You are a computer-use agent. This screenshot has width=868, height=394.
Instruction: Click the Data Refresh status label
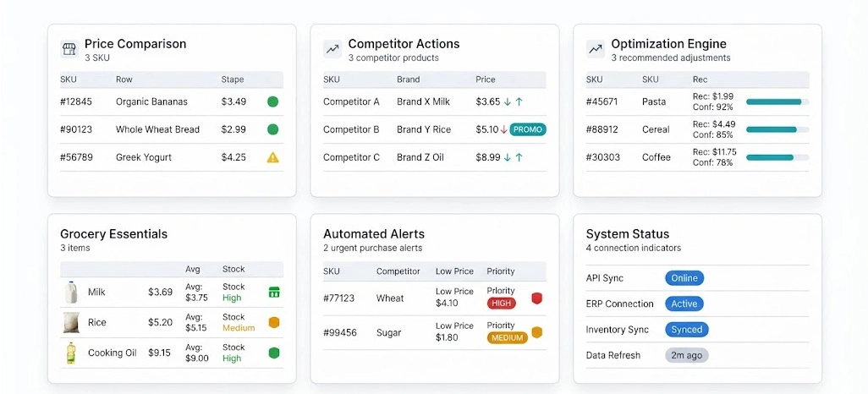tap(613, 355)
